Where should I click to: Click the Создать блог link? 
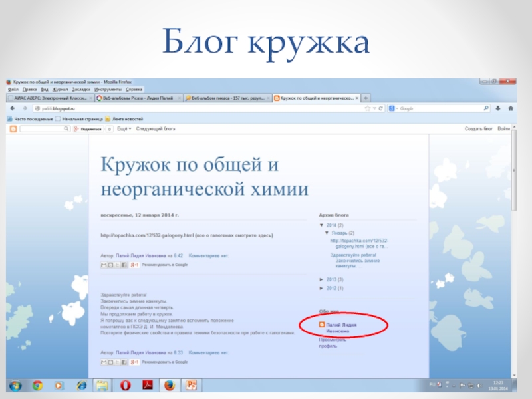[478, 128]
